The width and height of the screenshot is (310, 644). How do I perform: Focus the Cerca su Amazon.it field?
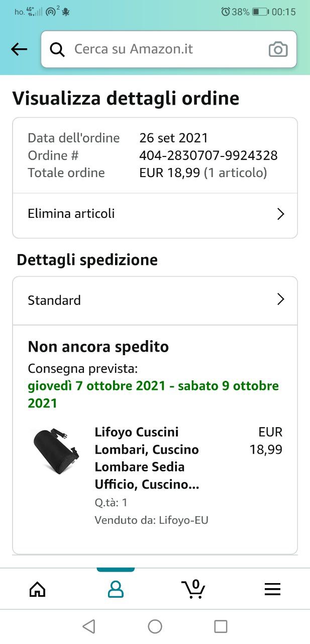click(161, 49)
